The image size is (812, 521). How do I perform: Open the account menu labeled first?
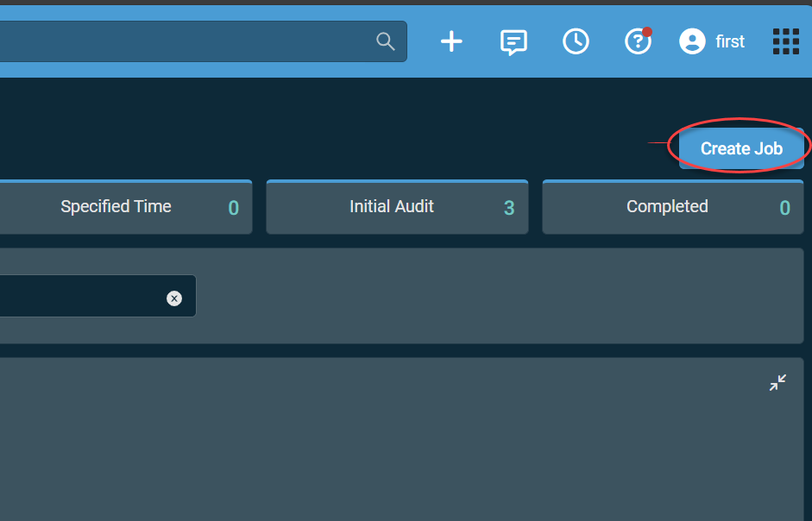coord(730,41)
